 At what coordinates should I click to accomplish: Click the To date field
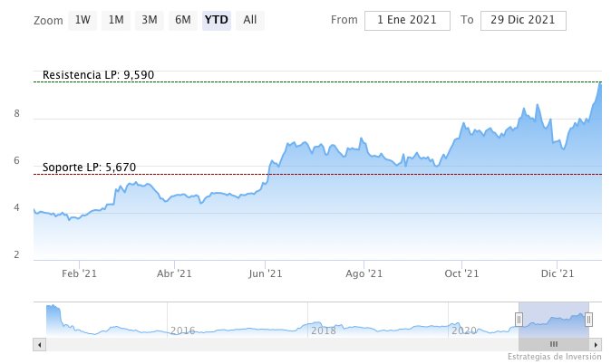[523, 21]
